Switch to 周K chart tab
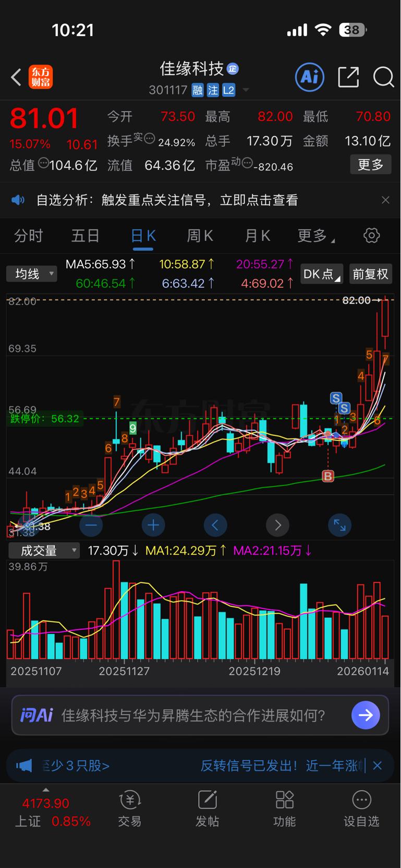 200,236
